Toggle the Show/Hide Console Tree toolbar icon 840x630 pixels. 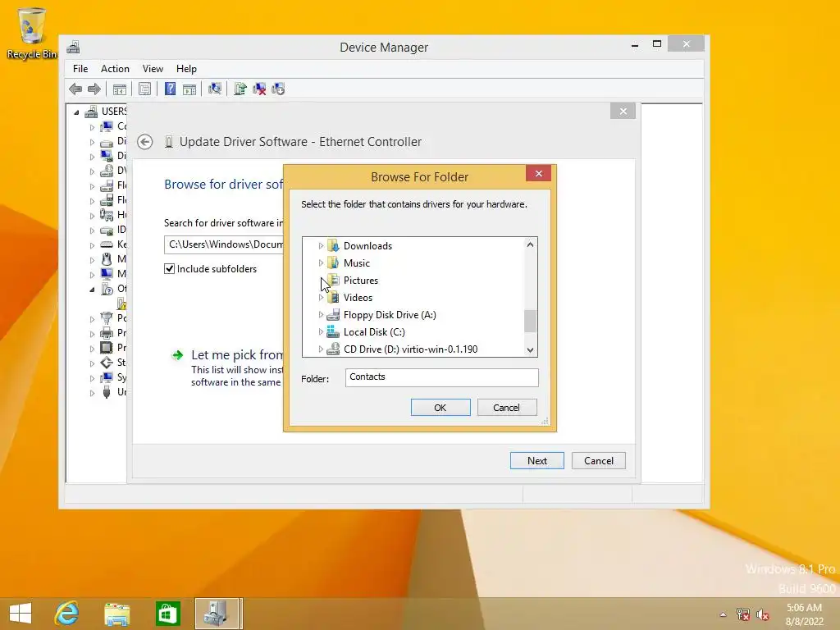point(120,89)
